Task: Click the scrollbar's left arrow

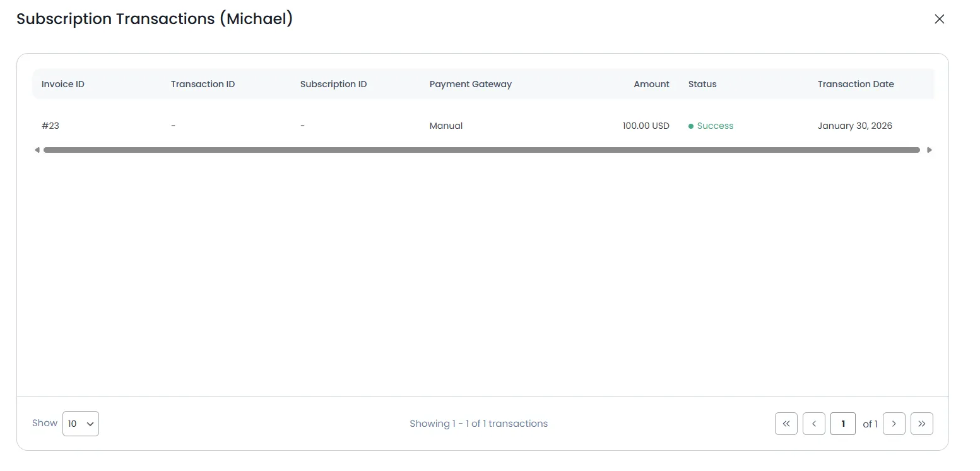Action: [x=37, y=150]
